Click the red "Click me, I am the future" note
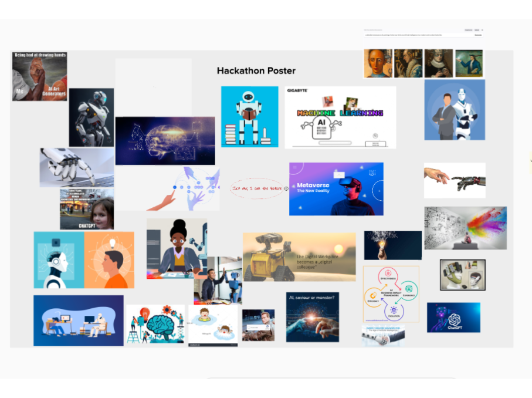 coord(257,188)
